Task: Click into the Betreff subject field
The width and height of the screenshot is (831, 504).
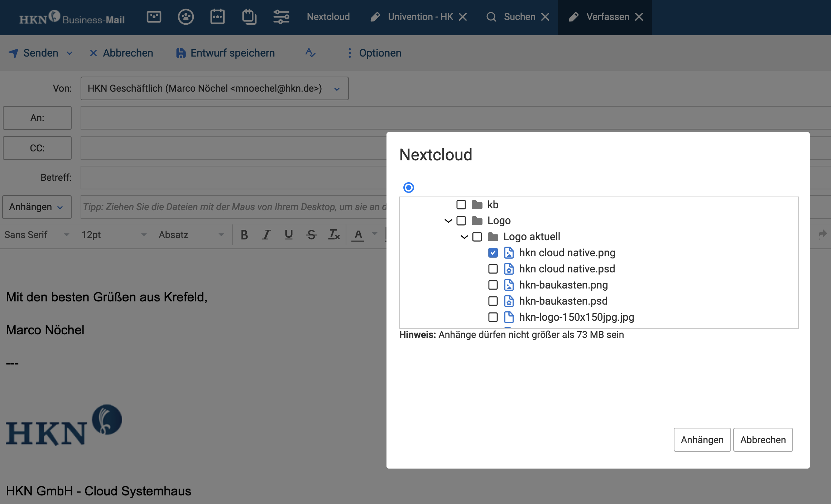Action: click(x=234, y=178)
